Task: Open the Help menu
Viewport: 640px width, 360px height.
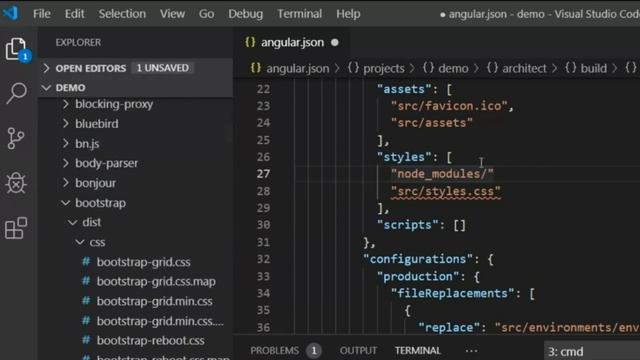Action: click(348, 13)
